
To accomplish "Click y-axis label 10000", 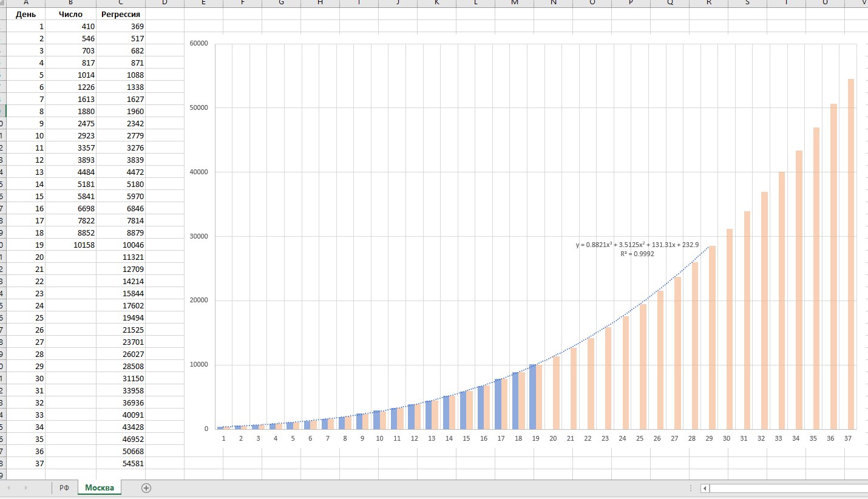I will (199, 365).
